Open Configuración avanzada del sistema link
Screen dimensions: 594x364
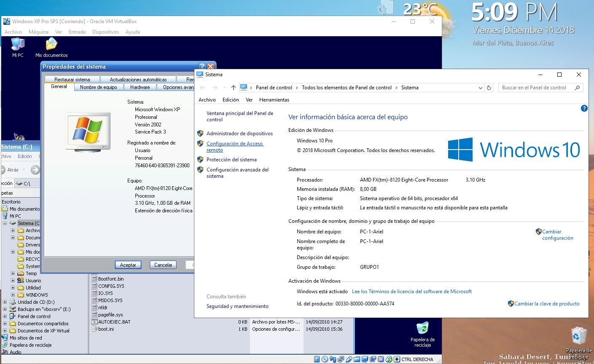(x=237, y=173)
